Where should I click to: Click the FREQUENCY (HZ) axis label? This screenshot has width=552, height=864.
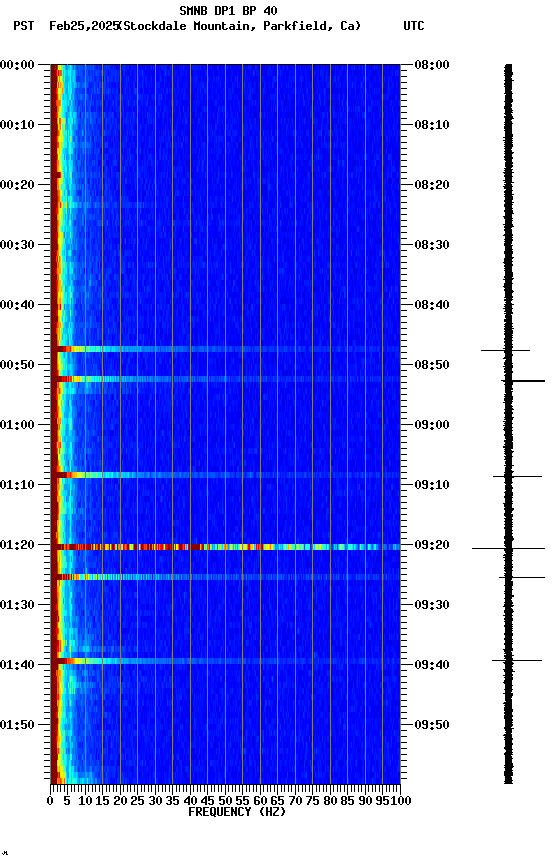tap(237, 812)
